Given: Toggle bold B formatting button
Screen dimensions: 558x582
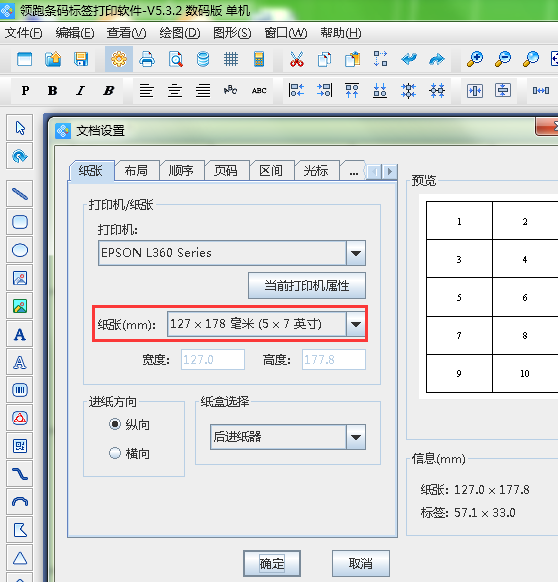Looking at the screenshot, I should [x=52, y=90].
